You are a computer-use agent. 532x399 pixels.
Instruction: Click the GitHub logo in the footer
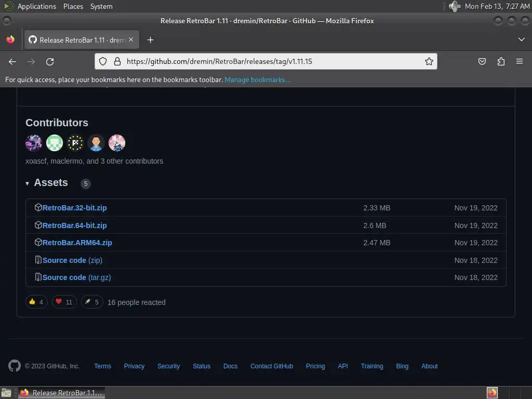[14, 366]
